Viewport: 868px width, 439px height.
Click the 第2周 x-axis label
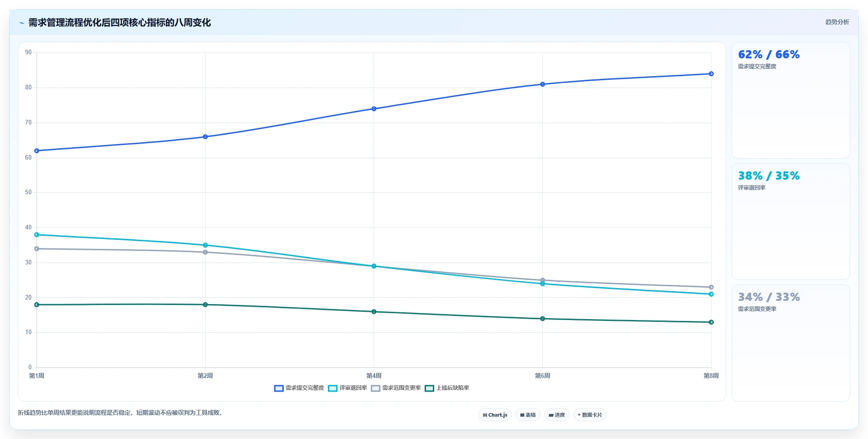click(205, 376)
